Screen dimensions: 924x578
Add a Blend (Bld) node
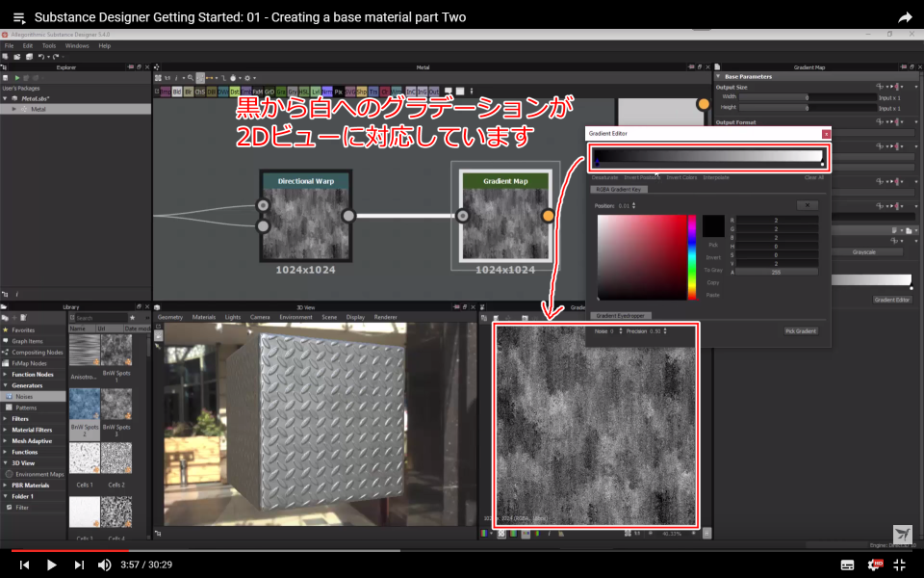point(177,92)
